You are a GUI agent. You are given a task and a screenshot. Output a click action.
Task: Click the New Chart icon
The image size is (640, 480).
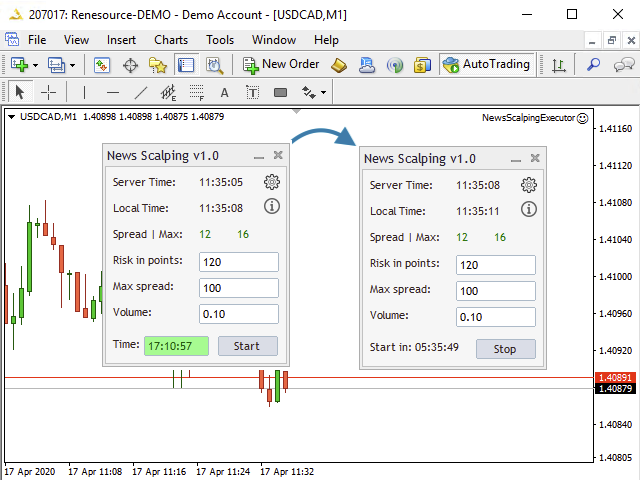point(19,65)
